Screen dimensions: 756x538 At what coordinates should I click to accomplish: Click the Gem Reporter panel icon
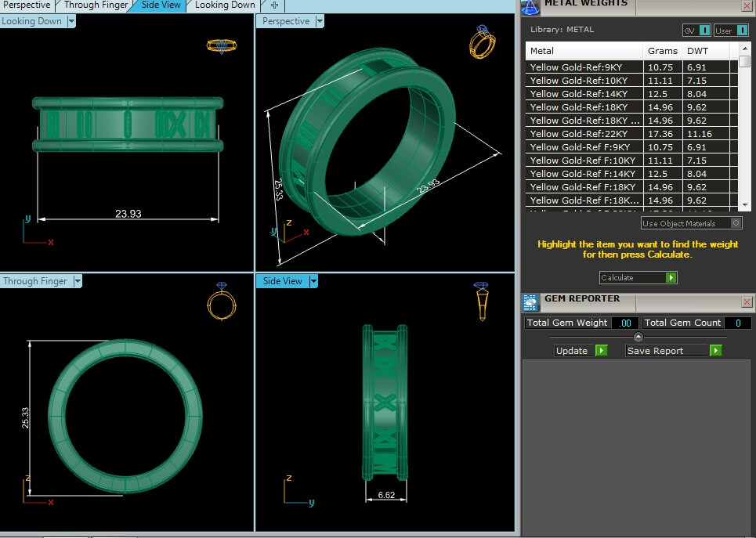point(530,302)
